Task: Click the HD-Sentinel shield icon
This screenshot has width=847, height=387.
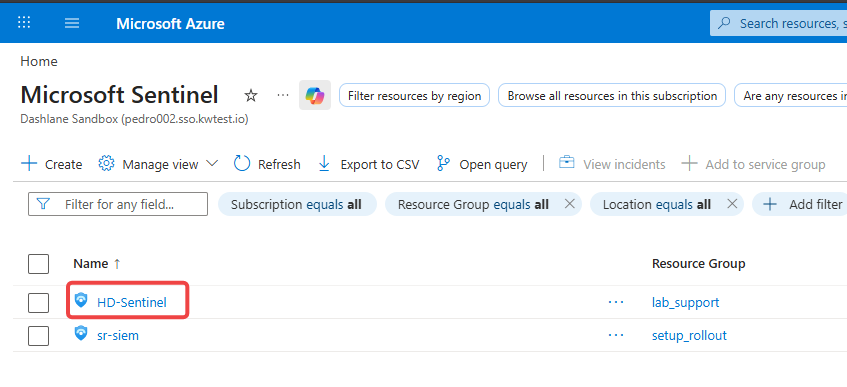Action: click(81, 300)
